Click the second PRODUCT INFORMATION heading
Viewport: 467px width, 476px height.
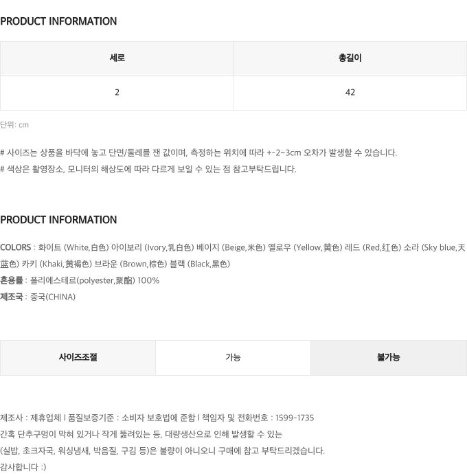[x=58, y=220]
